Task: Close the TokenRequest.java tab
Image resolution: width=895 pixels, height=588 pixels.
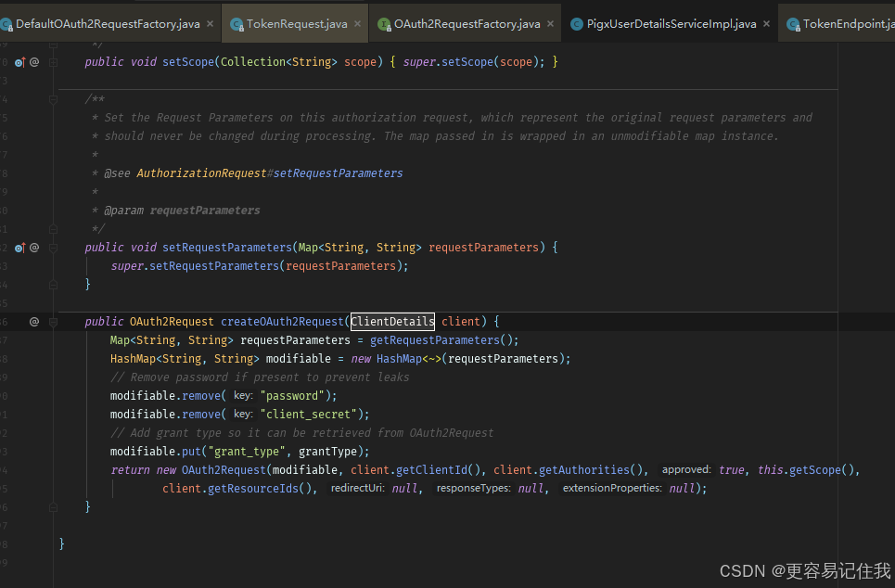Action: tap(357, 24)
